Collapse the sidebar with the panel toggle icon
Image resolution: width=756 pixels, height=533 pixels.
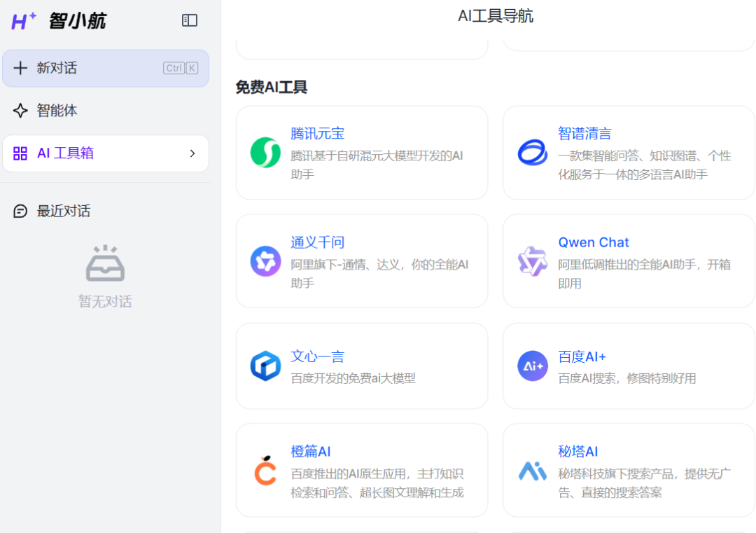(x=190, y=20)
